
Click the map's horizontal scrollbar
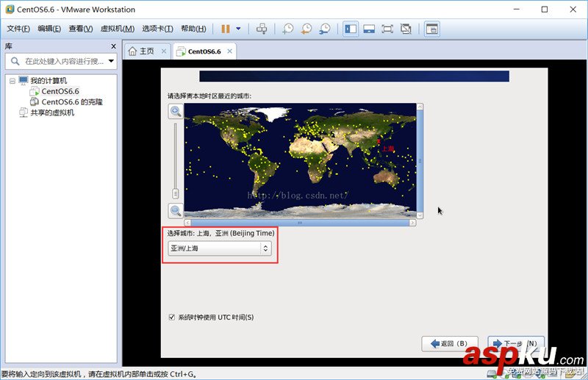point(300,223)
